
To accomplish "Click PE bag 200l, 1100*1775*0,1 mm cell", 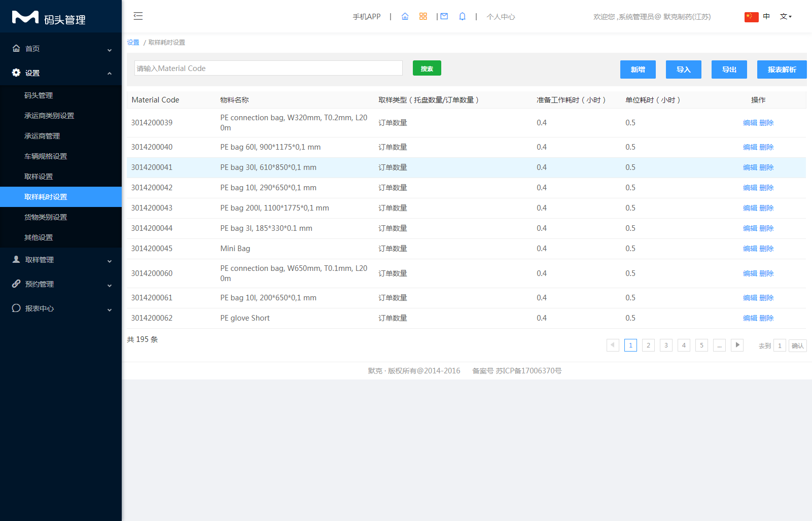I will [x=274, y=208].
